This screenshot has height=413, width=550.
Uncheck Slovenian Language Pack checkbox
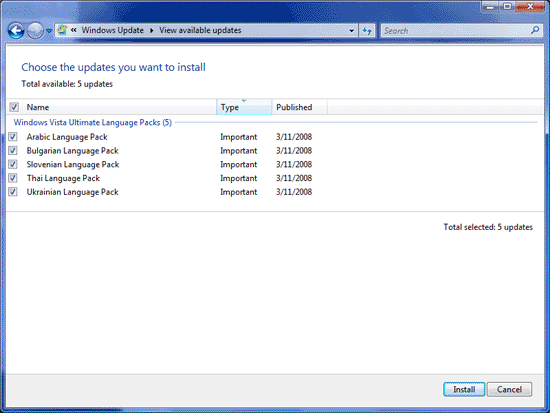point(13,164)
